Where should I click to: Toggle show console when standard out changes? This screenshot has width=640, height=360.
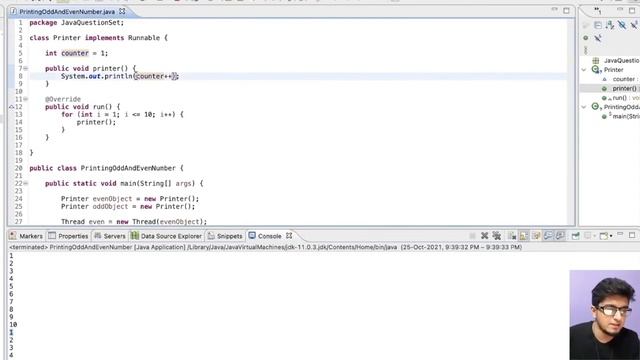click(548, 236)
